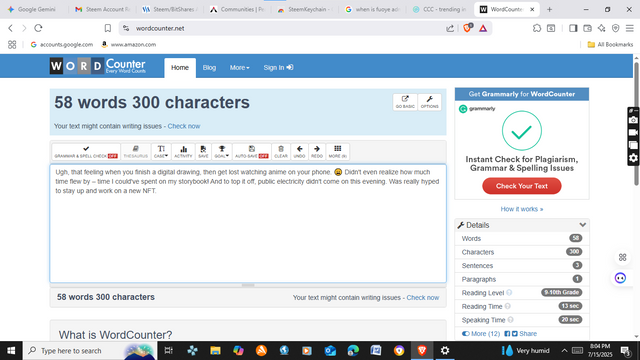Toggle More (12) details

tap(481, 334)
